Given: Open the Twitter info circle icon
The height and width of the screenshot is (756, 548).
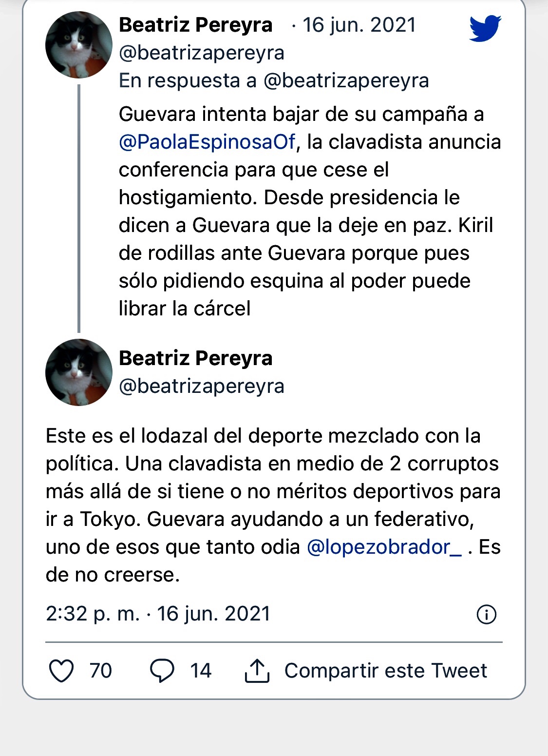Looking at the screenshot, I should [486, 614].
